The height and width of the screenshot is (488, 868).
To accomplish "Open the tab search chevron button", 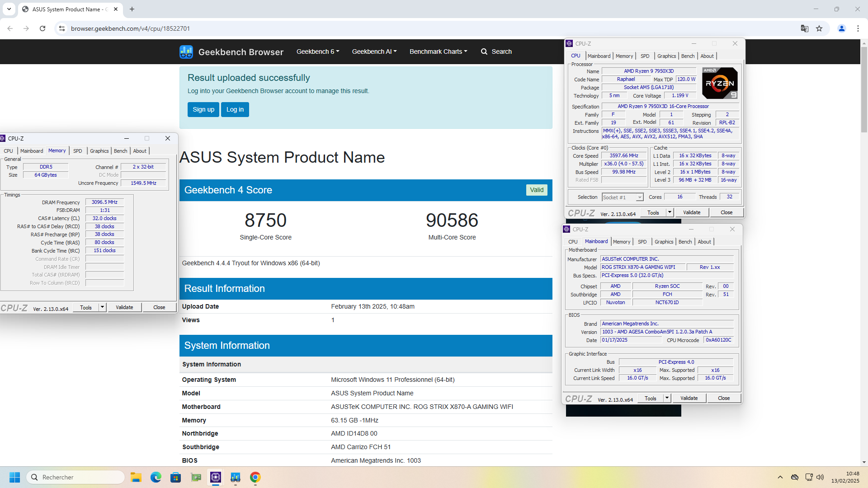I will click(x=9, y=9).
